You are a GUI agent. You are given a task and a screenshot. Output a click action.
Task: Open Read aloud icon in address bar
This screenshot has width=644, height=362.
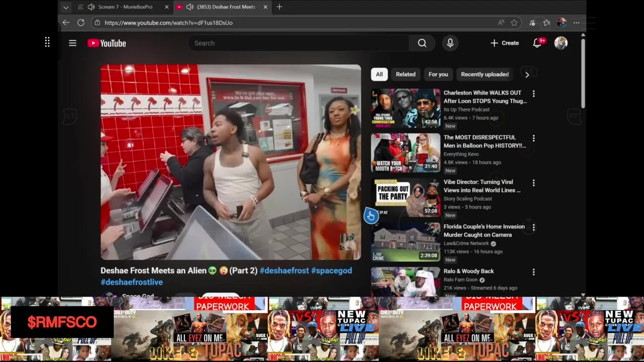[x=501, y=23]
